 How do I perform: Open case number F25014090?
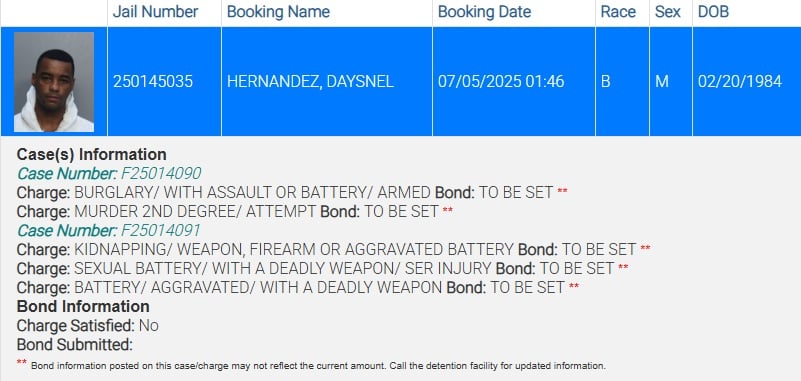160,174
